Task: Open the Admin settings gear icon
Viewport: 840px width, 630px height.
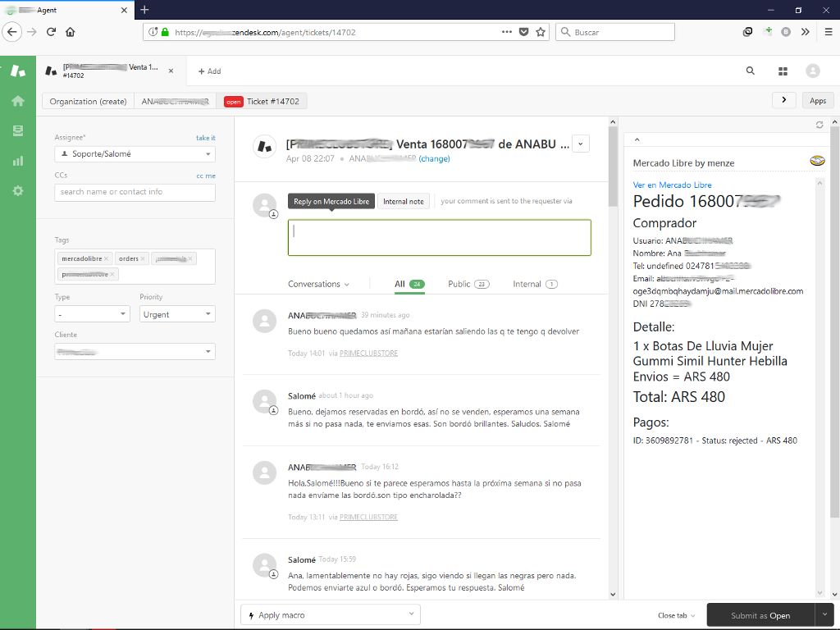Action: tap(17, 190)
